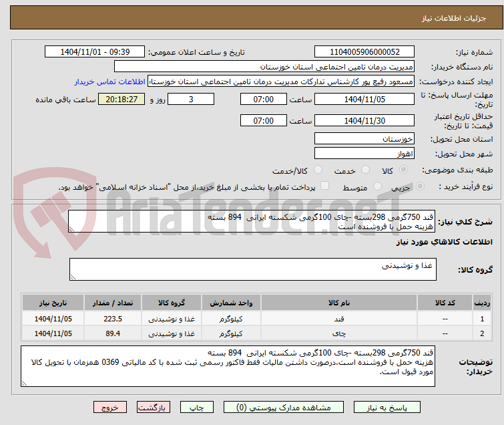Click the date cell in قند row
The width and height of the screenshot is (504, 425).
53,319
